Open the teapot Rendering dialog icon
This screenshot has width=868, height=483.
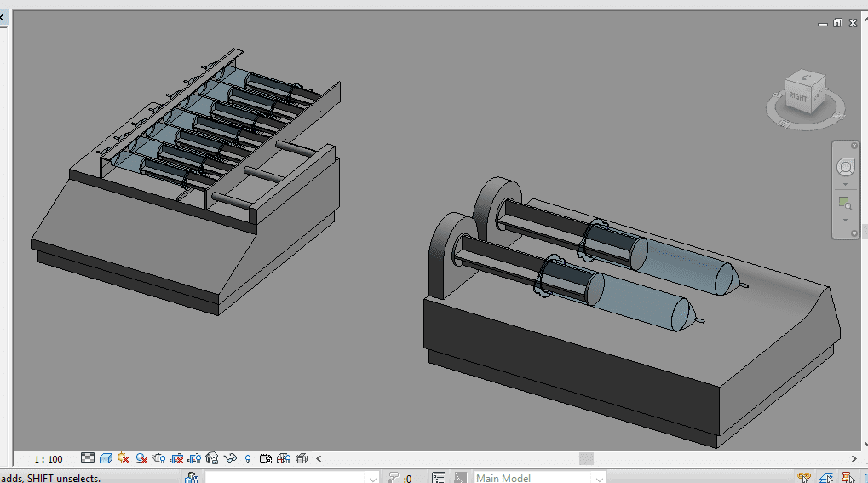[x=158, y=458]
